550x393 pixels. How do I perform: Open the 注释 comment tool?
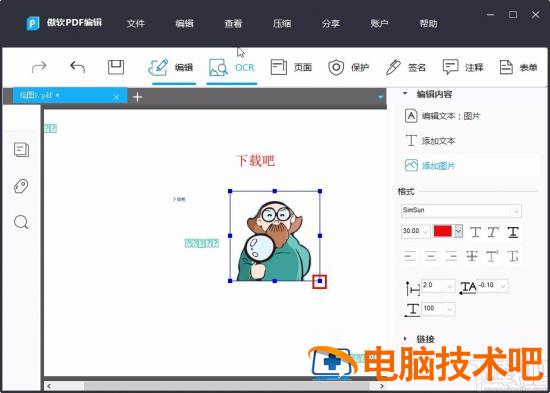tap(463, 67)
